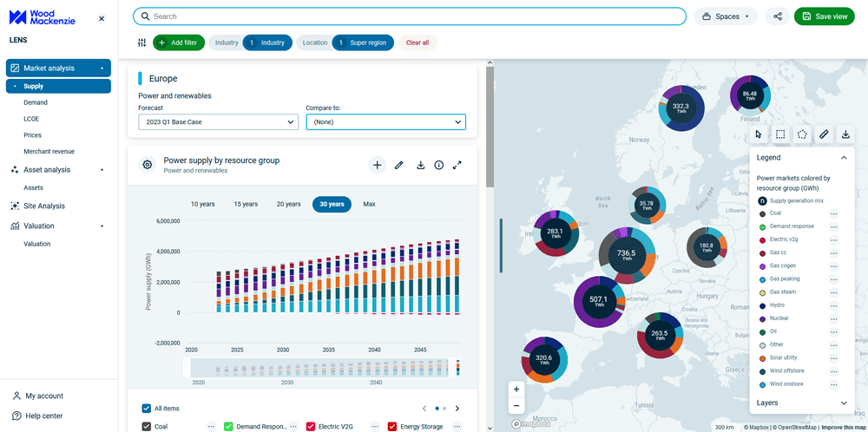Screen dimensions: 868x432
Task: Open options for Nuclear legend entry
Action: 833,318
